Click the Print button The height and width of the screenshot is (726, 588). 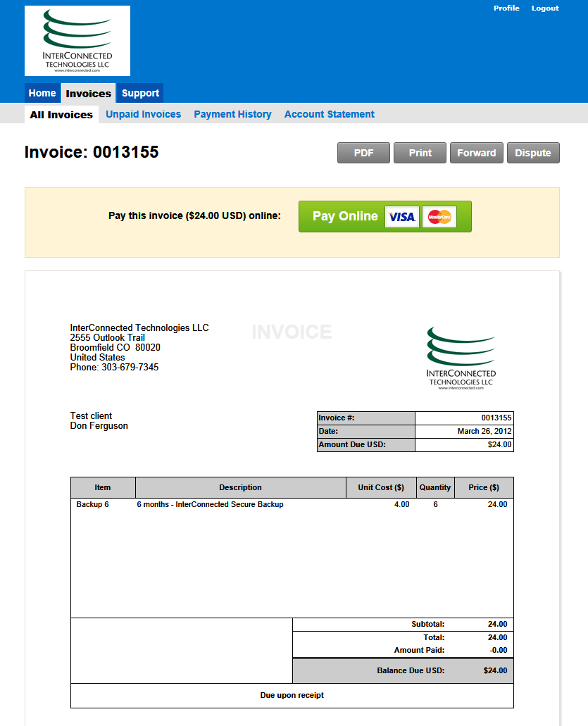click(420, 153)
